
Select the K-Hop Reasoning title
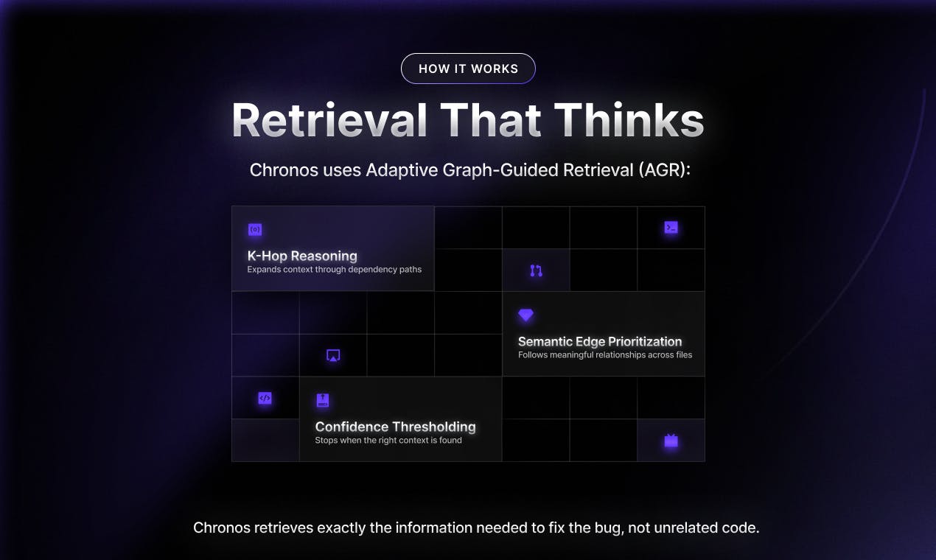pyautogui.click(x=302, y=256)
